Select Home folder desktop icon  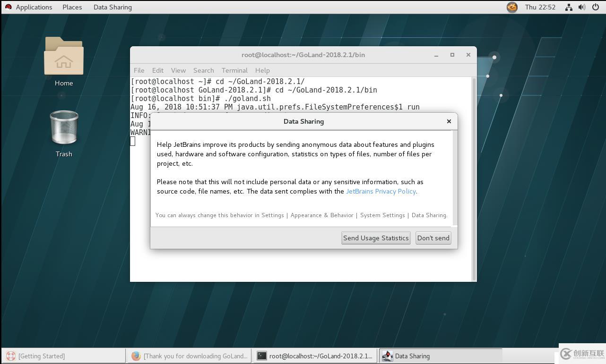click(64, 62)
